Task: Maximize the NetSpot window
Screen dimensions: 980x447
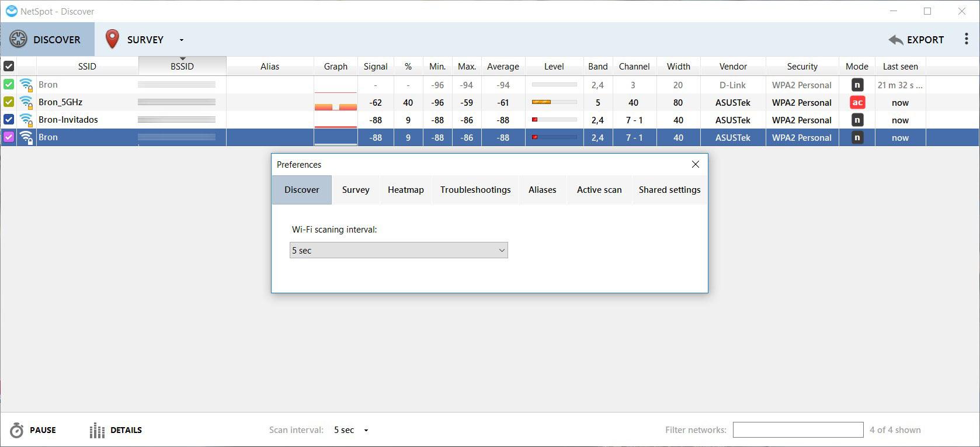Action: point(927,11)
